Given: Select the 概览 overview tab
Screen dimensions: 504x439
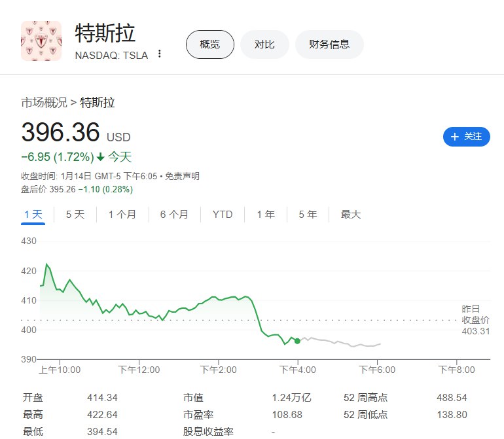Looking at the screenshot, I should (x=210, y=44).
